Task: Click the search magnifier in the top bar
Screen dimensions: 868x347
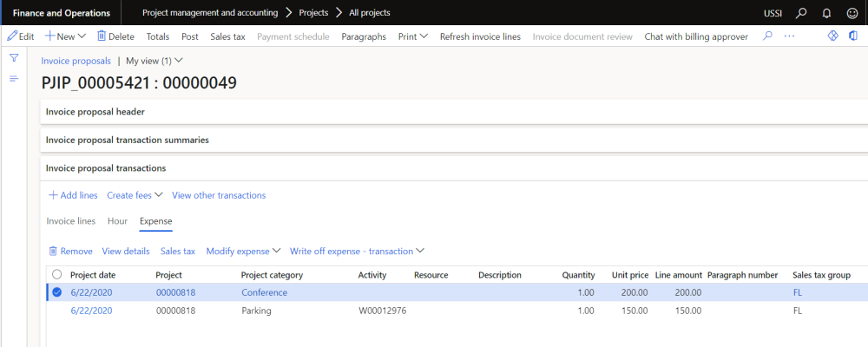Action: coord(801,13)
